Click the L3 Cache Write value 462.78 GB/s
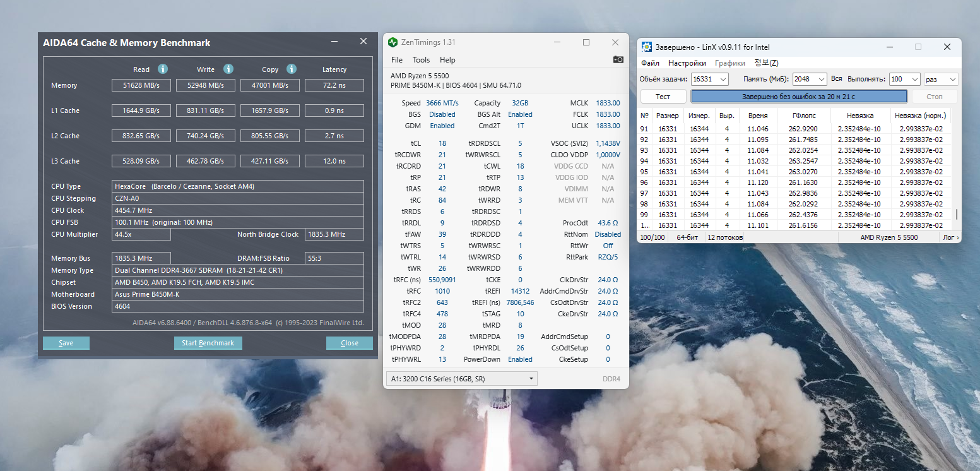The width and height of the screenshot is (980, 471). click(x=206, y=161)
